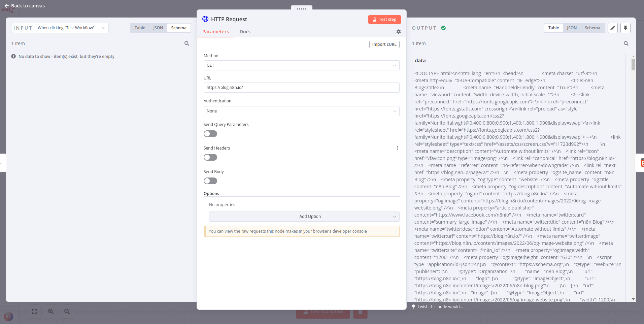Viewport: 644px width, 324px height.
Task: Turn on Send Body
Action: pyautogui.click(x=210, y=181)
